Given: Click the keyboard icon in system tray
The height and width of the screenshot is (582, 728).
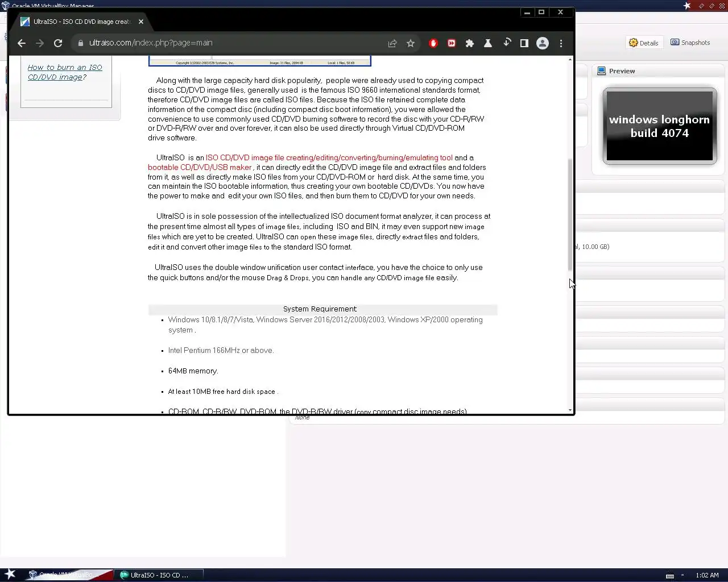Looking at the screenshot, I should 670,576.
